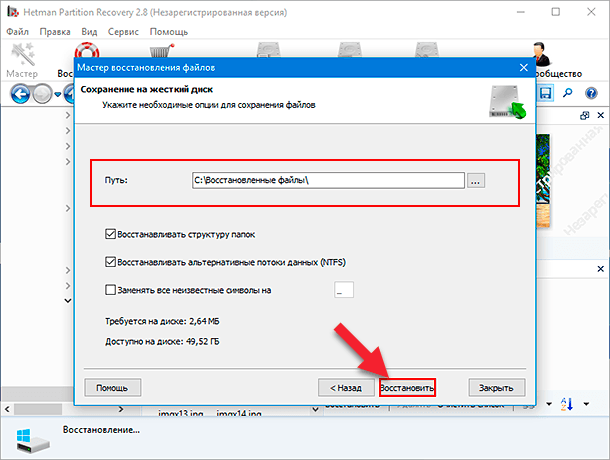Screen dimensions: 610x460
Task: Open the Вид menu
Action: click(x=89, y=32)
